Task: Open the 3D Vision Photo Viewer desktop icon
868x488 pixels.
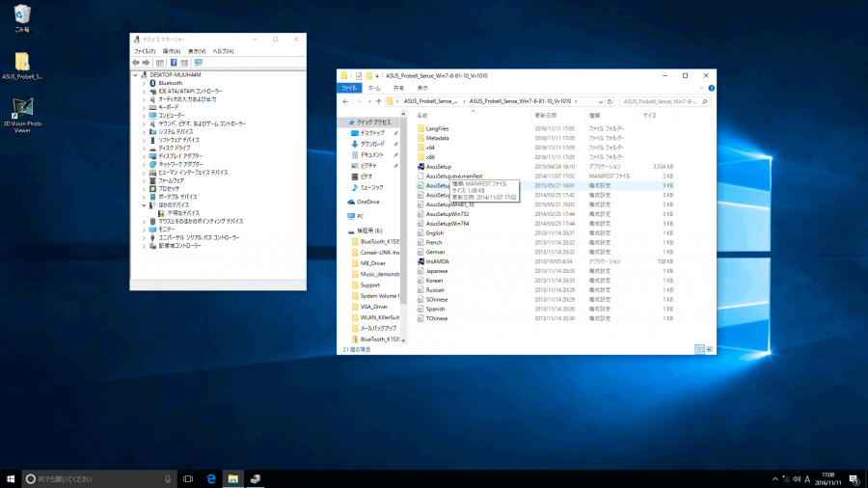Action: tap(22, 108)
